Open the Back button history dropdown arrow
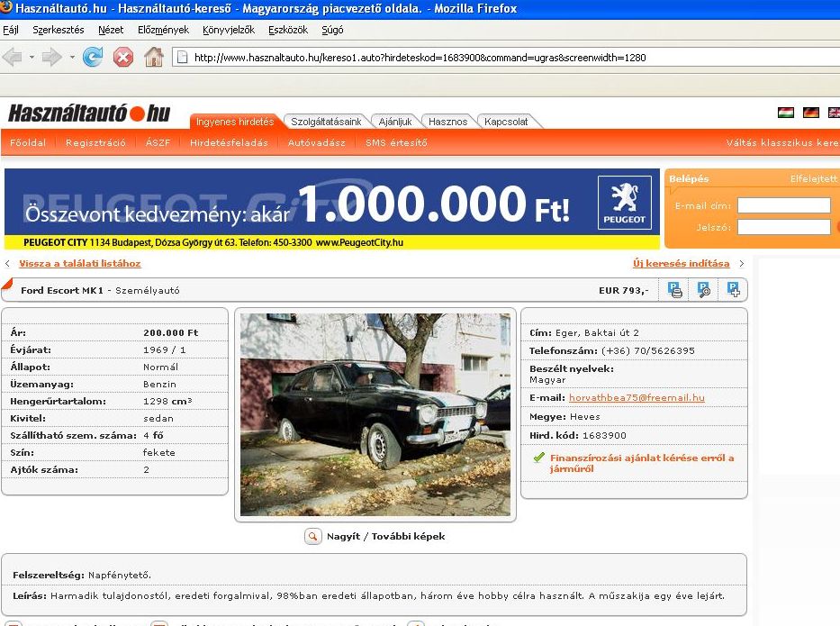Screen dimensions: 840x626 click(32, 58)
